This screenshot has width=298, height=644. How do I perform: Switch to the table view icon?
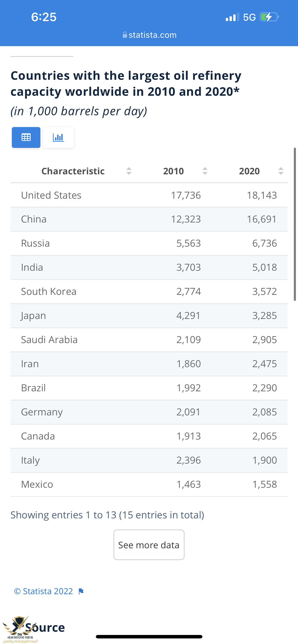pos(26,137)
